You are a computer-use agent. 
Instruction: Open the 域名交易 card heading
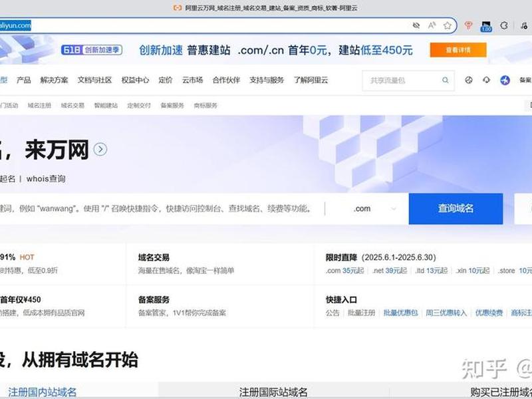pos(154,257)
